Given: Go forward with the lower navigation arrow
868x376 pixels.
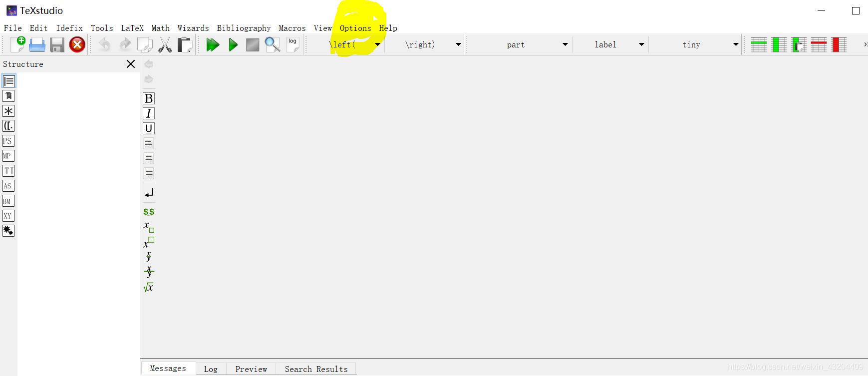Looking at the screenshot, I should 149,79.
